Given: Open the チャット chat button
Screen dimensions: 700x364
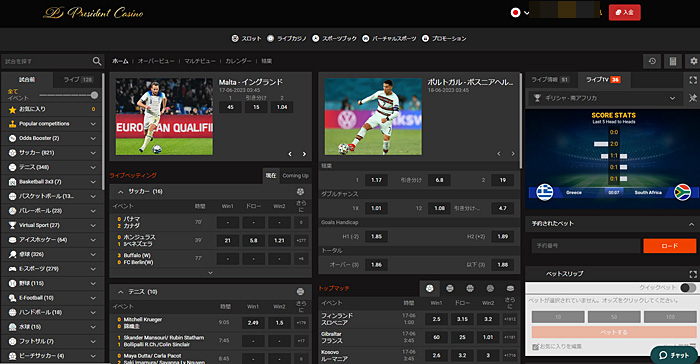Looking at the screenshot, I should coord(674,355).
